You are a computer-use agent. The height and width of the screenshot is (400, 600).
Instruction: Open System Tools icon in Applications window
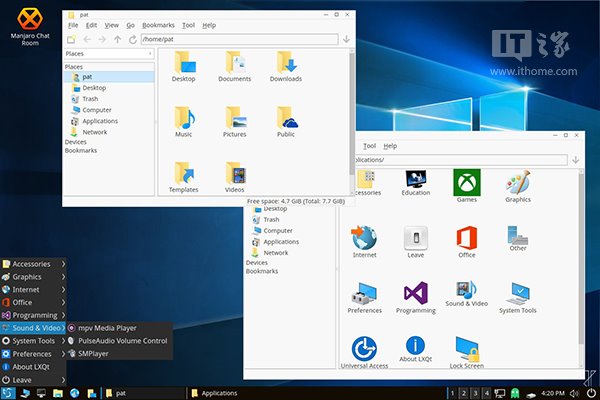[x=518, y=297]
